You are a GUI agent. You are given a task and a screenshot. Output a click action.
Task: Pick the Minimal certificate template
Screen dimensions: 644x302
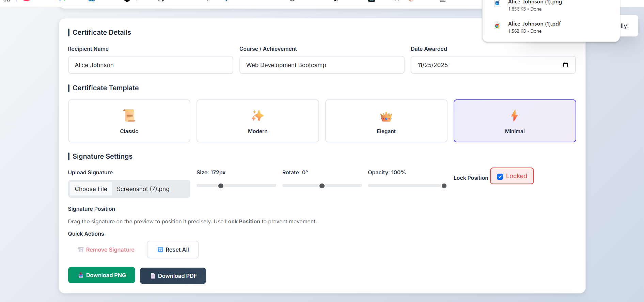point(515,121)
